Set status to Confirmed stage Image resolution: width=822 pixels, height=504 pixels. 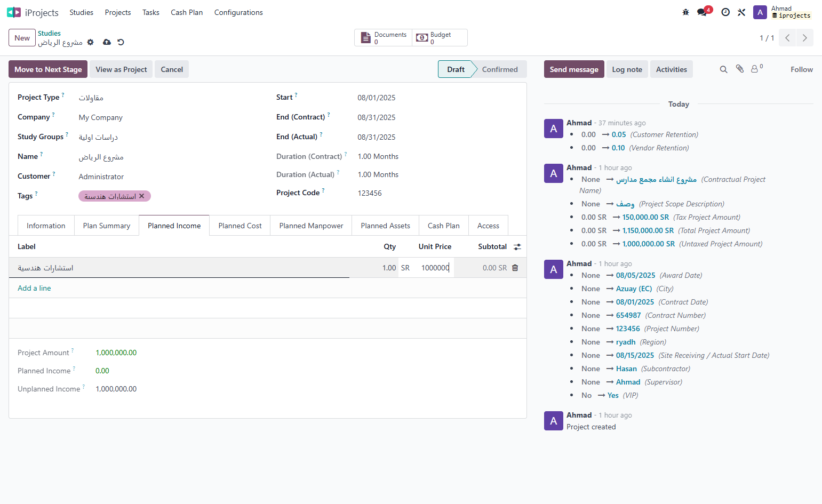500,69
